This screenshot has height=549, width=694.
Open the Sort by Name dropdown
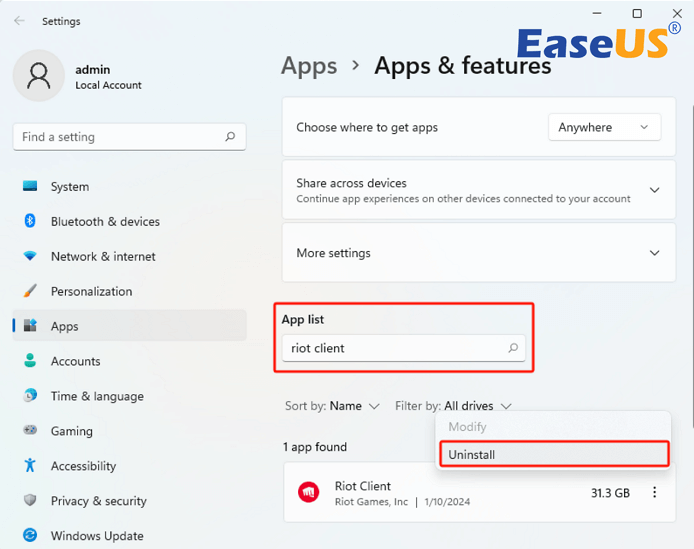tap(332, 406)
